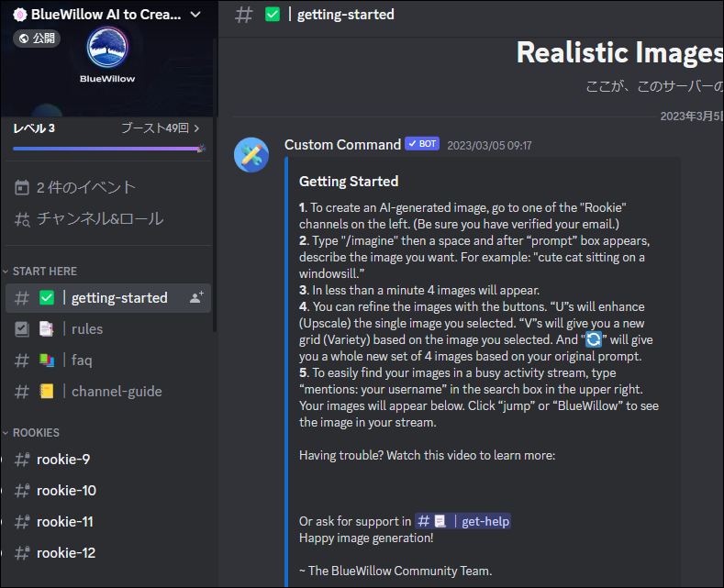Click the locked hashtag icon of rookie-9
The height and width of the screenshot is (588, 724).
[22, 460]
